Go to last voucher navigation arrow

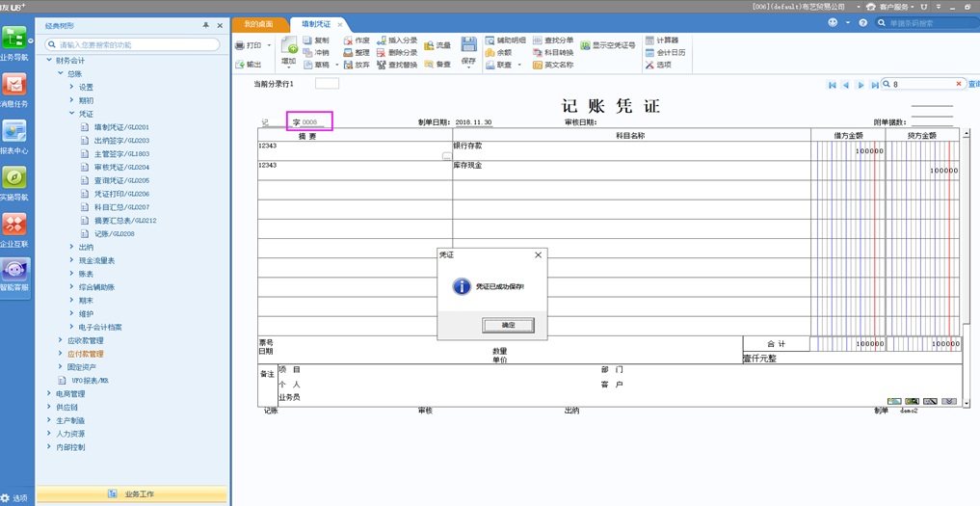(x=874, y=85)
